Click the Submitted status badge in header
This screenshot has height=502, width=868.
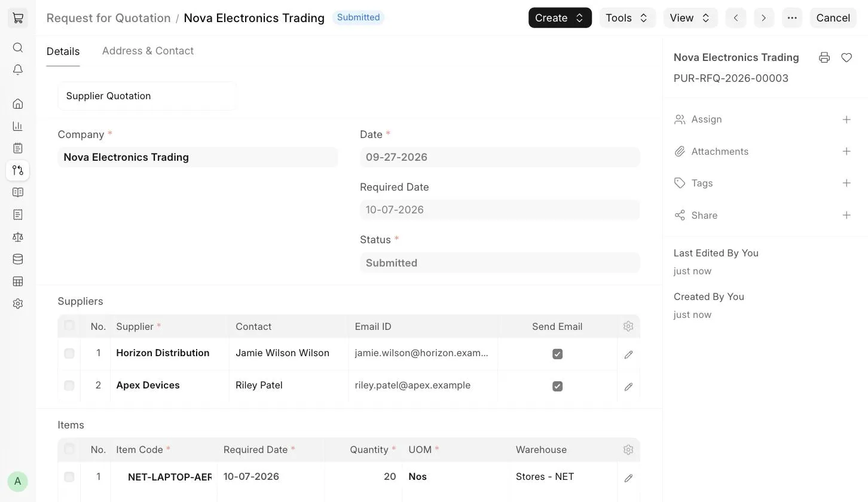tap(358, 17)
